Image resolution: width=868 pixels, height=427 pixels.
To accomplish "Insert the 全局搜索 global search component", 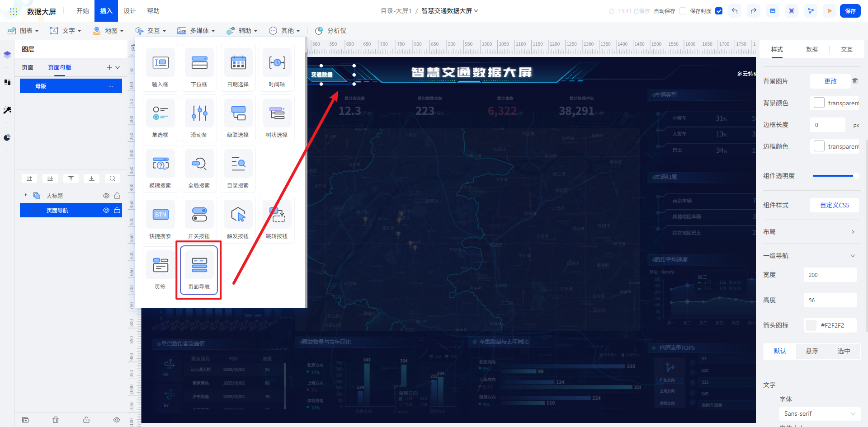I will [x=199, y=169].
